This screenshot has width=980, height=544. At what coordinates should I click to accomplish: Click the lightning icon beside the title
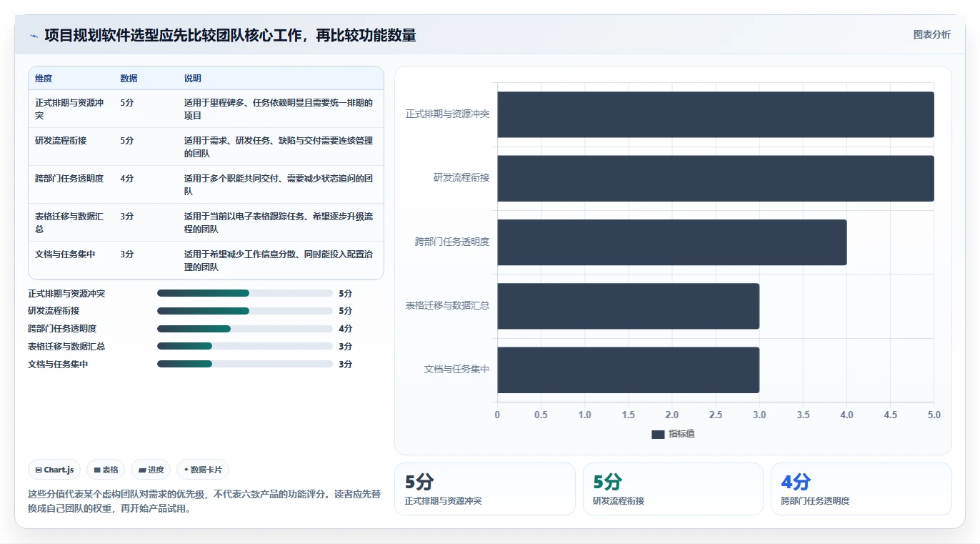tap(34, 35)
